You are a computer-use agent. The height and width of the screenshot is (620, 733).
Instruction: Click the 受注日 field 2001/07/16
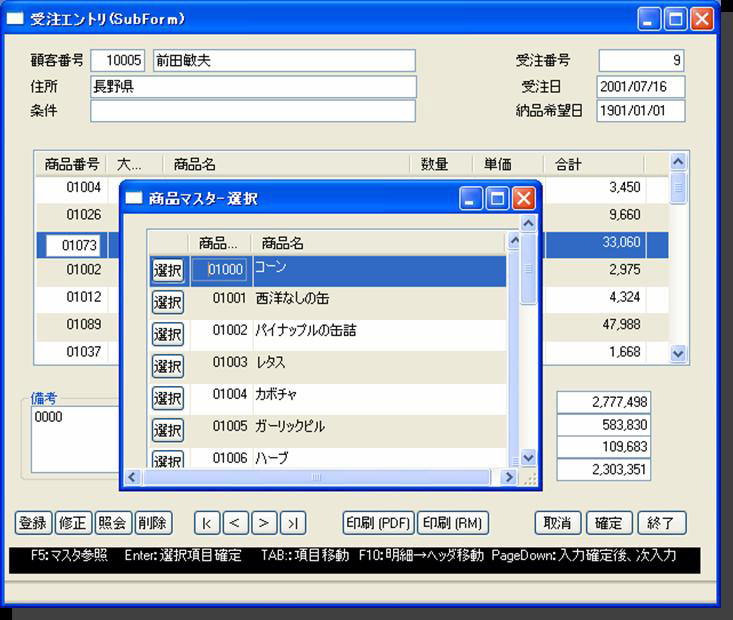pyautogui.click(x=641, y=87)
